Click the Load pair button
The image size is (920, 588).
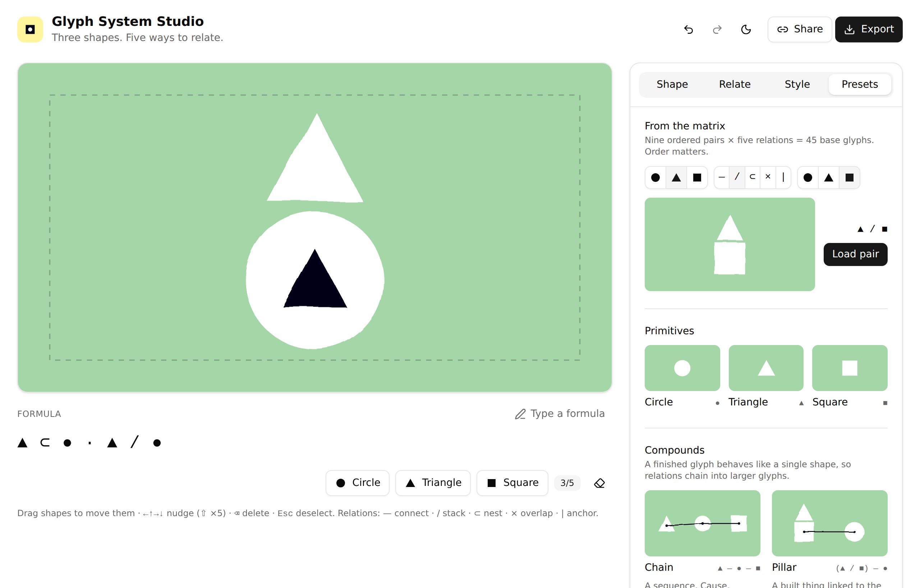click(x=855, y=254)
